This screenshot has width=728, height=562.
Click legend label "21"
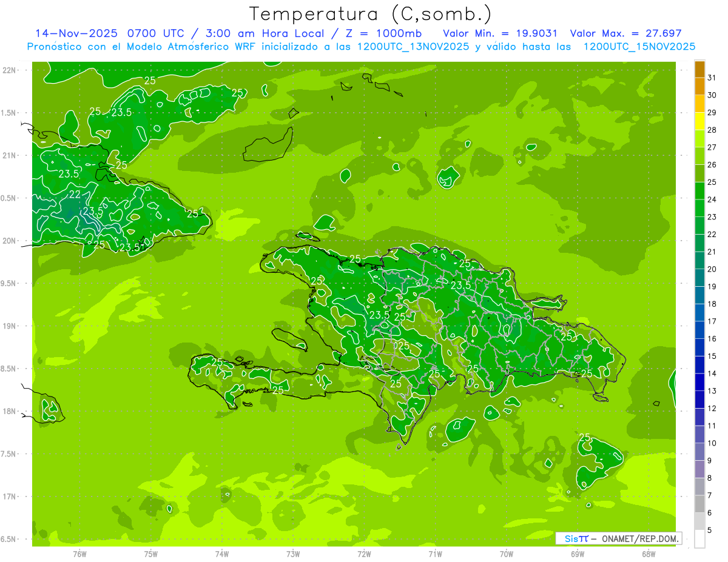click(712, 252)
